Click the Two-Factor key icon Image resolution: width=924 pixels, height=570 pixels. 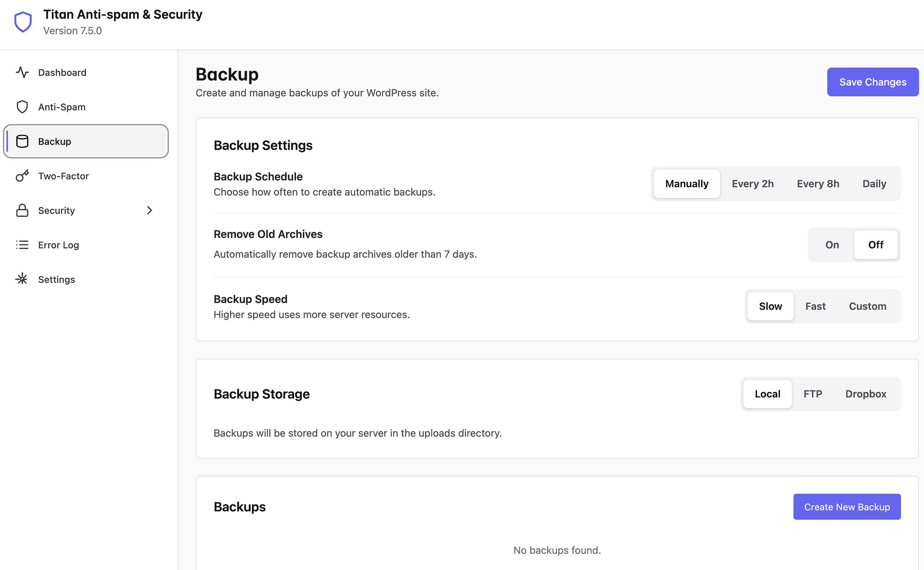[22, 176]
